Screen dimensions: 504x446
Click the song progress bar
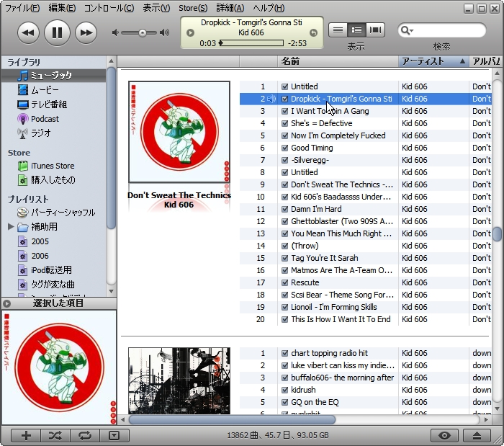tap(251, 43)
